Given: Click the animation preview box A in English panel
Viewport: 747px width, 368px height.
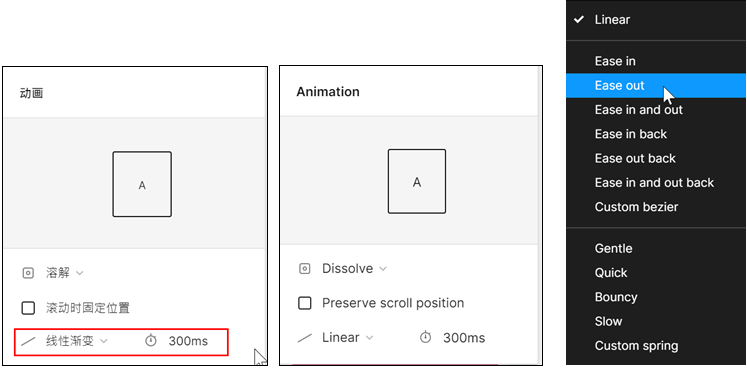Looking at the screenshot, I should tap(417, 181).
